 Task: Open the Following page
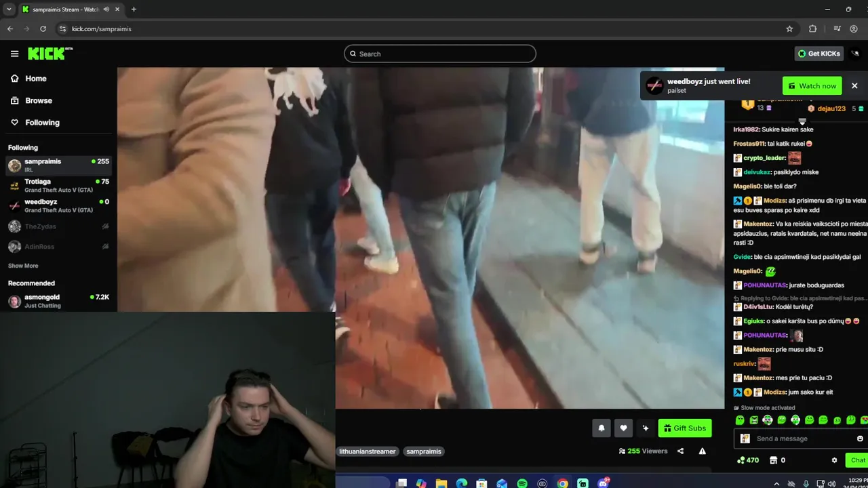(x=42, y=123)
